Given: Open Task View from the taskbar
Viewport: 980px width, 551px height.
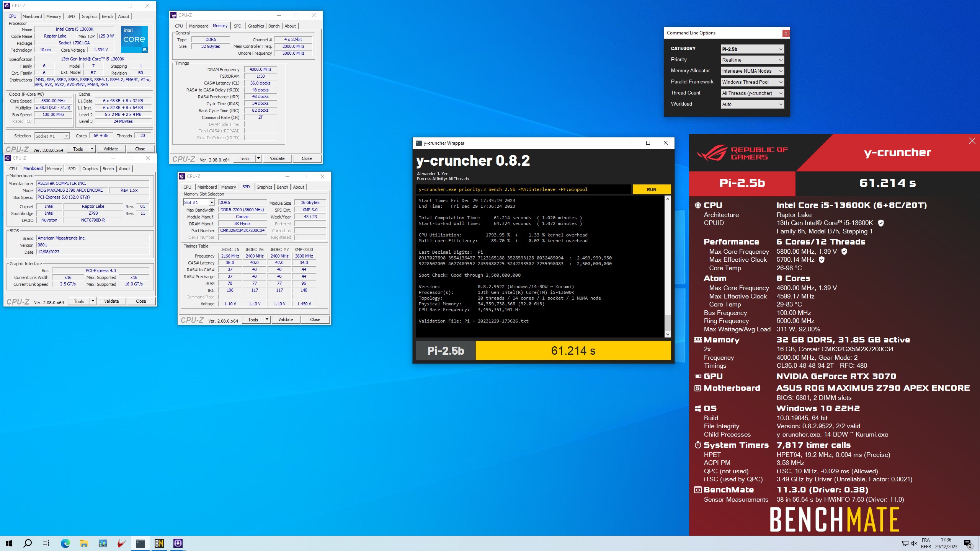Looking at the screenshot, I should click(x=46, y=543).
